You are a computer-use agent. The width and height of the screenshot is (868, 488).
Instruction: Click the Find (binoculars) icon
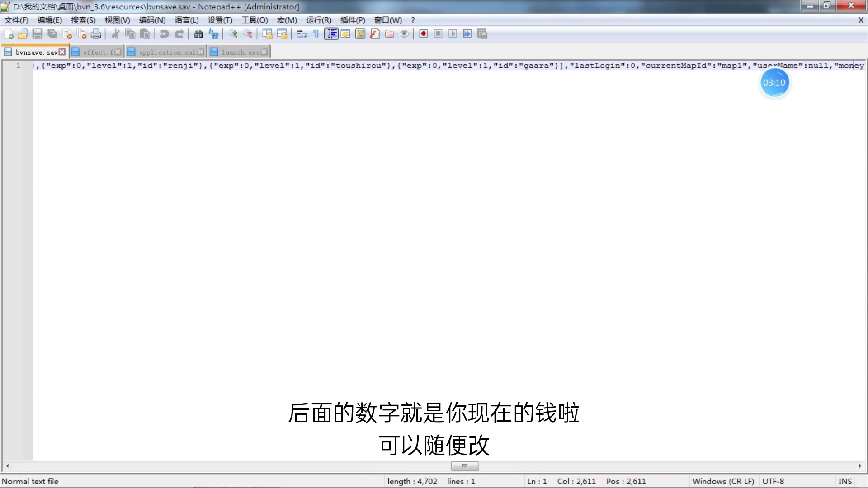click(198, 34)
